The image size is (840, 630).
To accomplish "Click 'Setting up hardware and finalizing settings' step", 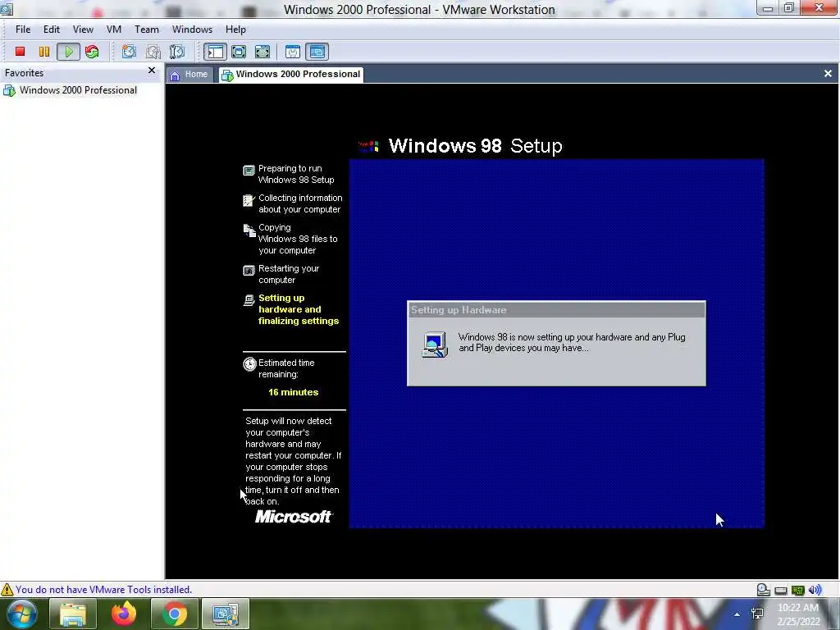I will coord(299,309).
